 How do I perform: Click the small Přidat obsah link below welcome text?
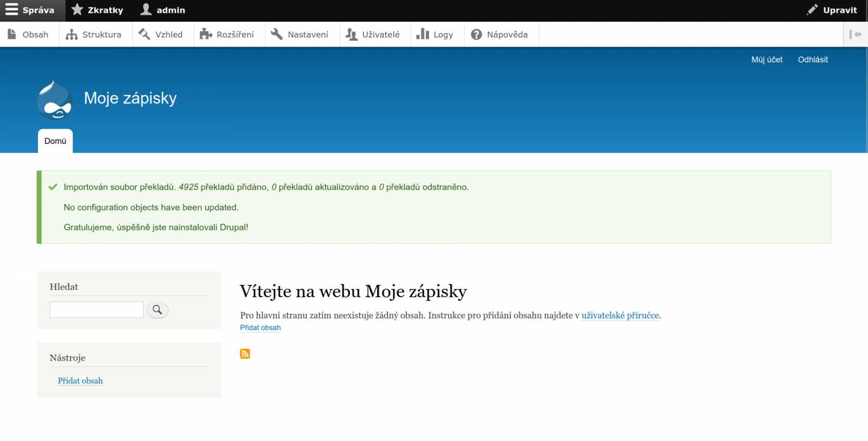pyautogui.click(x=260, y=328)
